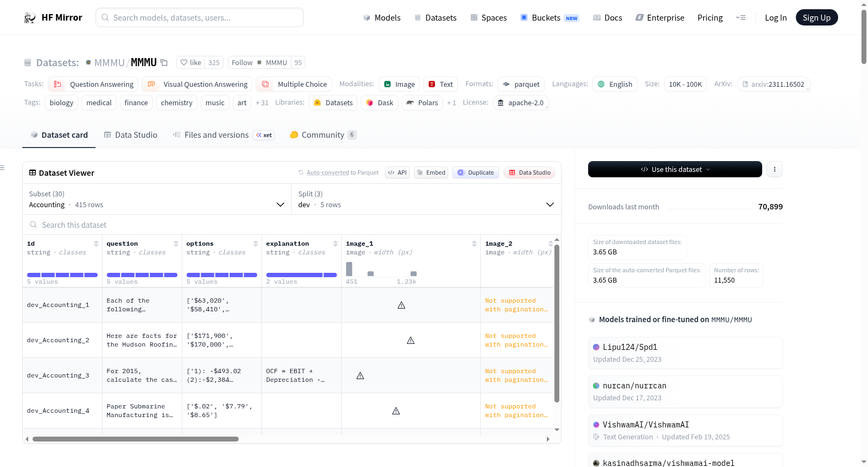The width and height of the screenshot is (868, 467).
Task: Switch to the Data Studio tab
Action: (x=131, y=135)
